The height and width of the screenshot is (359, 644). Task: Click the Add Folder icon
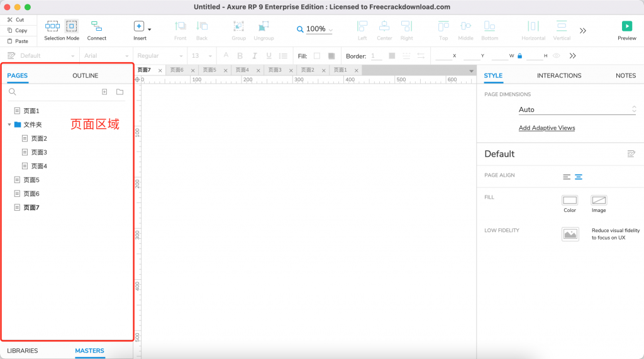point(119,92)
